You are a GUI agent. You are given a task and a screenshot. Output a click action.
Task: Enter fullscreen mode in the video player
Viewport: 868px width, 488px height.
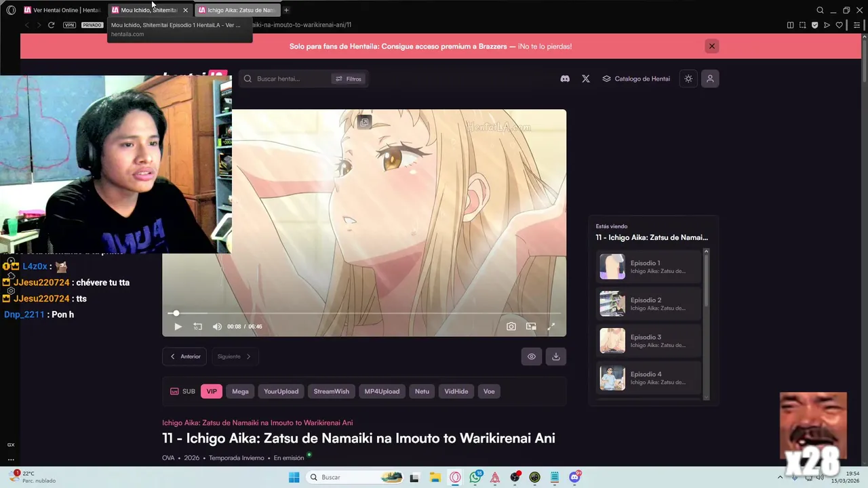[551, 327]
